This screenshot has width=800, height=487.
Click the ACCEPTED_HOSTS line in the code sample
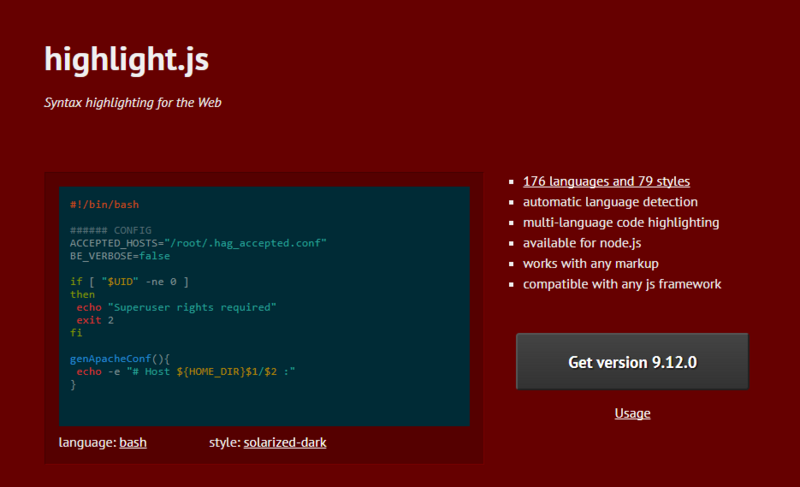(198, 243)
